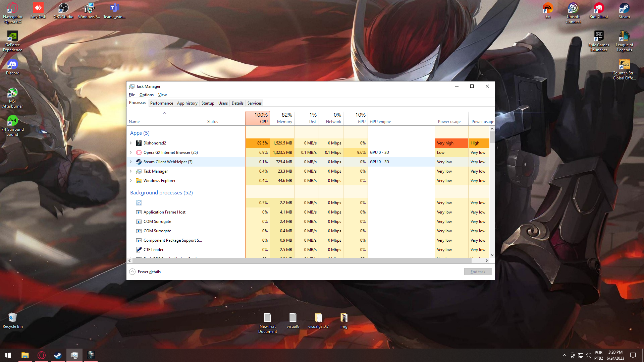Launch Discord from the desktop
Viewport: 644px width, 362px height.
[x=13, y=67]
